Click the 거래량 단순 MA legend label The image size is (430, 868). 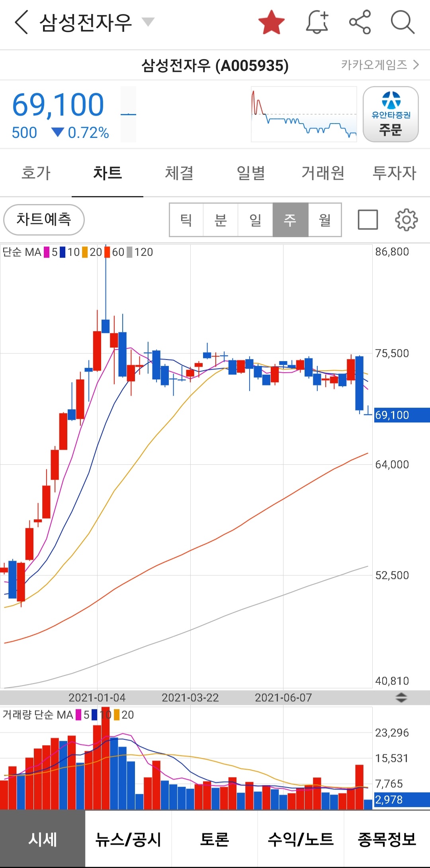tap(38, 715)
